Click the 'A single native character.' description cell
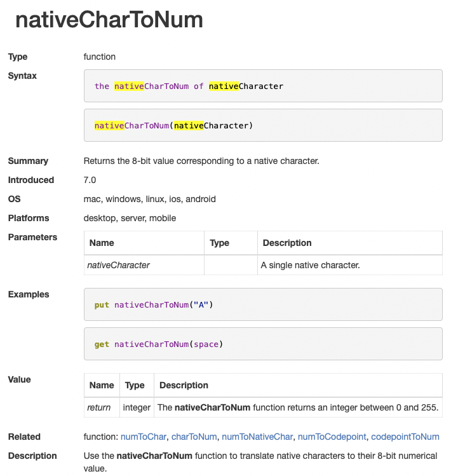The image size is (451, 476). [311, 265]
